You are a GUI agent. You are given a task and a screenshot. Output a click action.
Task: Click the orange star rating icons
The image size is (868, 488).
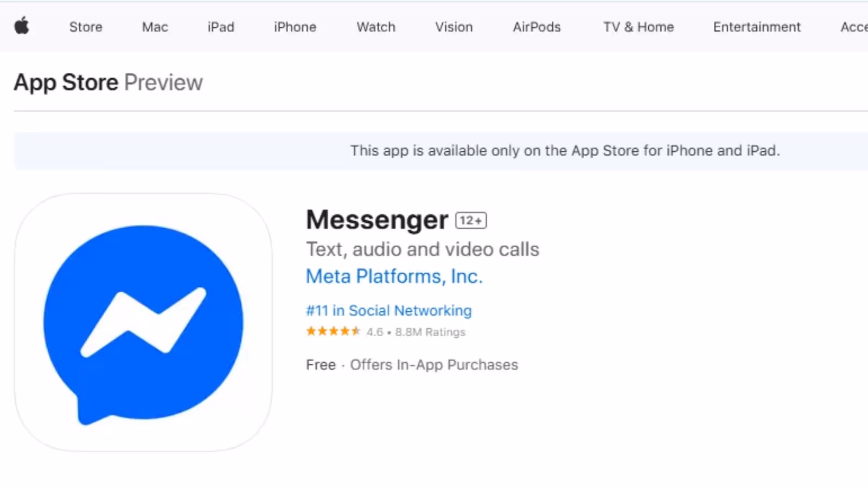pos(333,331)
